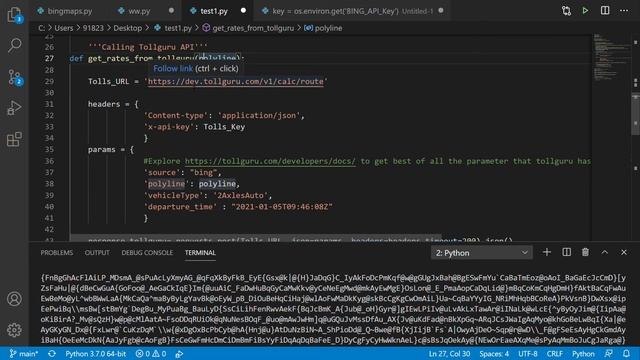Screen dimensions: 640x360
Task: Open errors and warnings count in status bar
Action: 151,353
